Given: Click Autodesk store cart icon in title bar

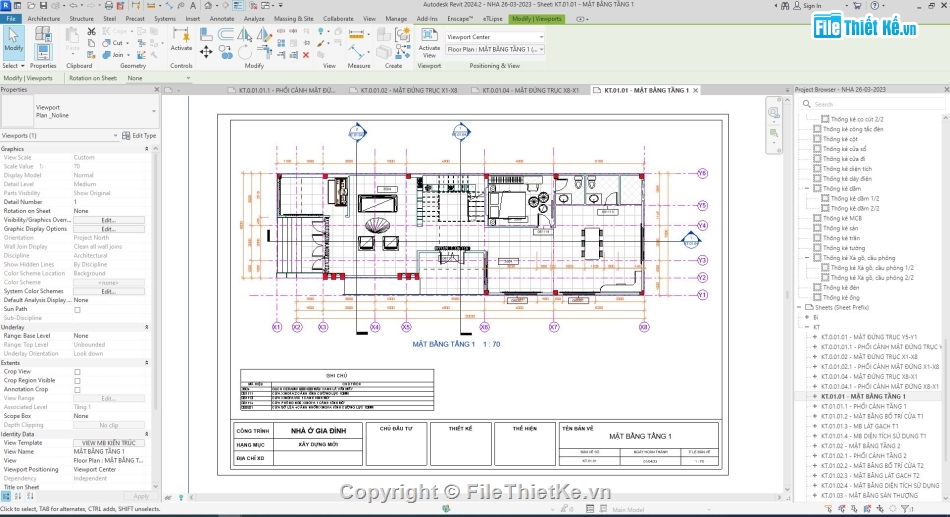Looking at the screenshot, I should click(857, 5).
